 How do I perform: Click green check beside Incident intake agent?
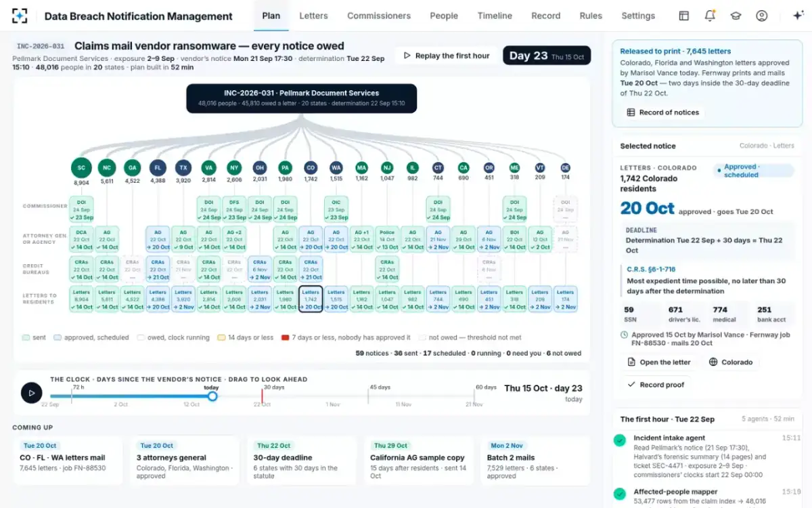(x=619, y=440)
